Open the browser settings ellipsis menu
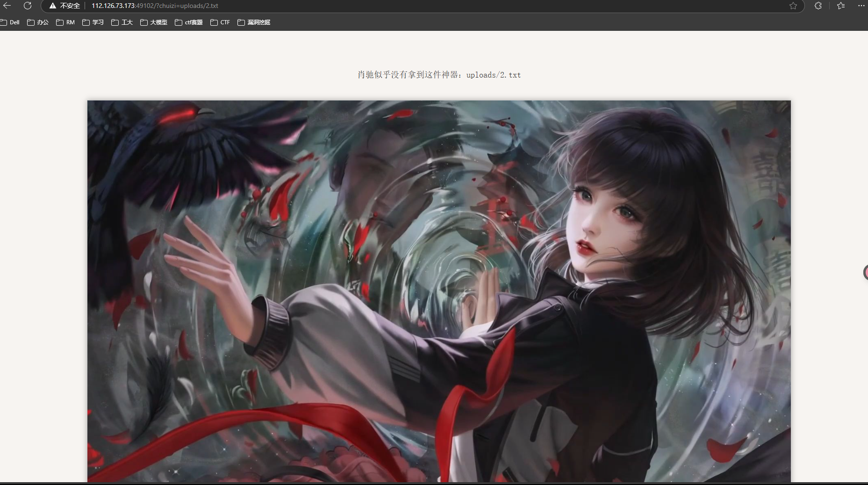 (x=861, y=6)
